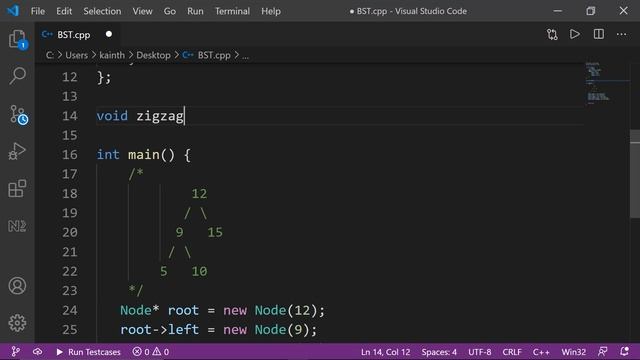Screen dimensions: 640x360
Task: Open the Run menu
Action: [x=195, y=11]
